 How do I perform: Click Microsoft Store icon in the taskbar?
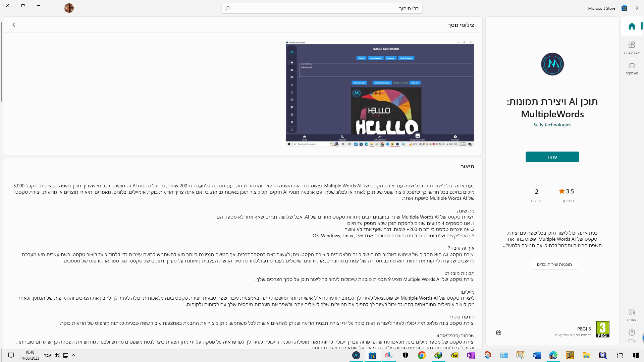tap(372, 355)
